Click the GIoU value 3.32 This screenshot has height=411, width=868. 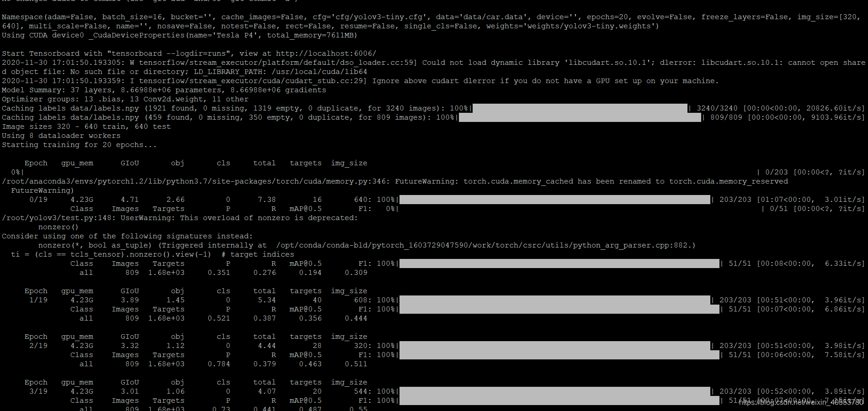click(130, 346)
